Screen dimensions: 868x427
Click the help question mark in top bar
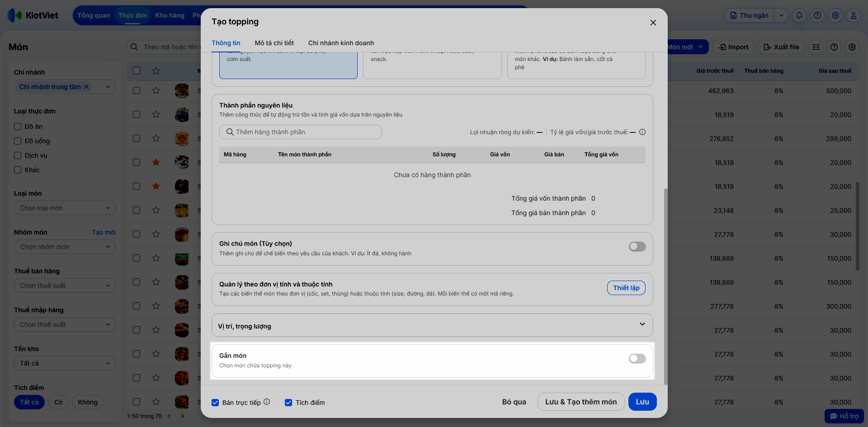coord(817,15)
